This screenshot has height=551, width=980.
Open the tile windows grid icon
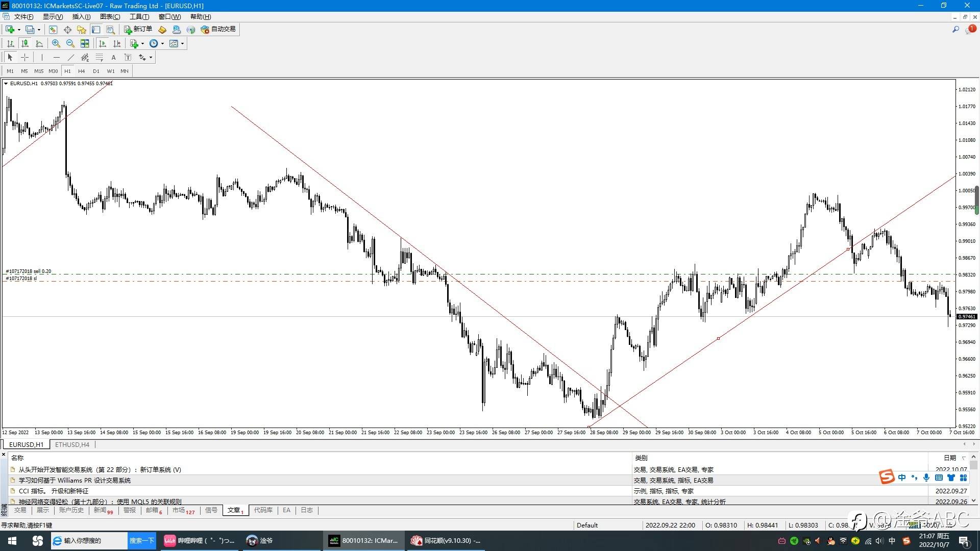pos(85,44)
